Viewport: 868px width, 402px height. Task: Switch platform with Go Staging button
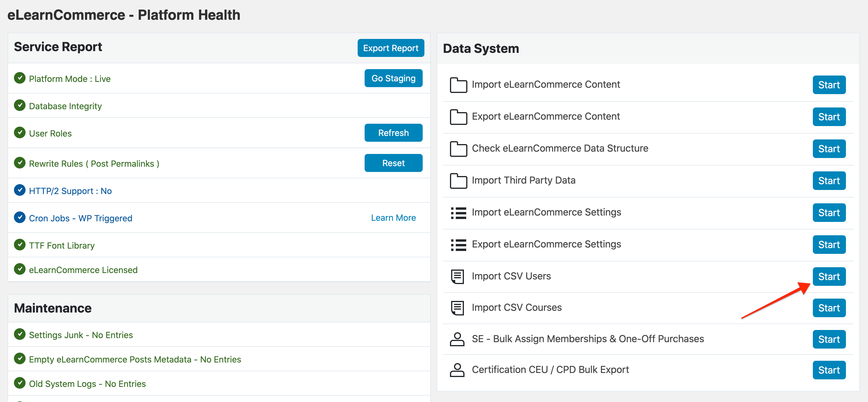tap(393, 78)
